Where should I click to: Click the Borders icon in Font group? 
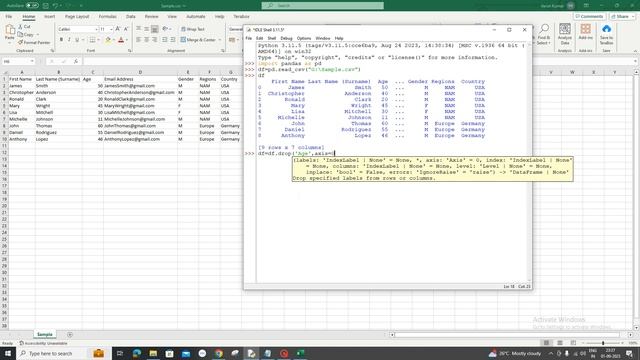point(92,40)
